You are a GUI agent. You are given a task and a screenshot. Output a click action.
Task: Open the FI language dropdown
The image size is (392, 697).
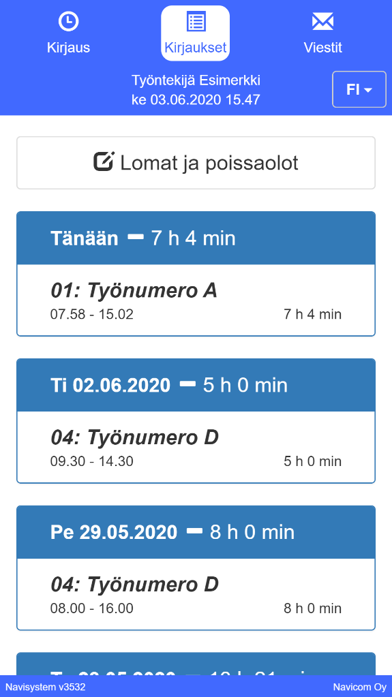pos(359,89)
